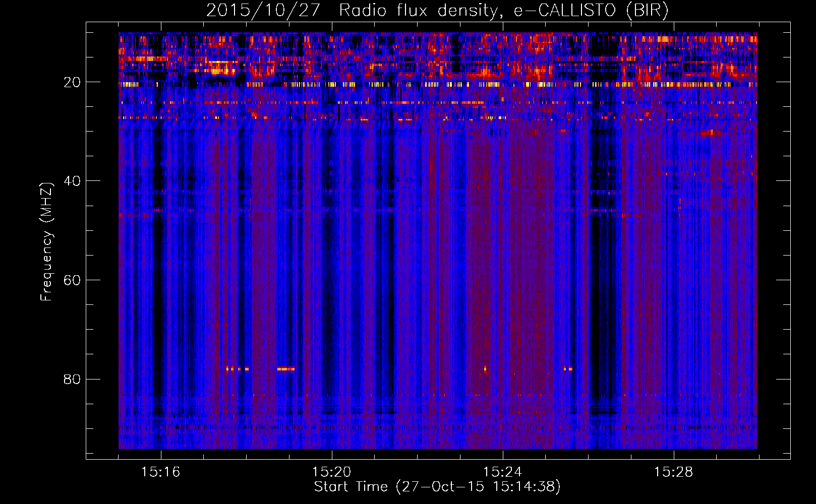
Task: Click the 20 MHz frequency tick label
Action: (x=73, y=82)
